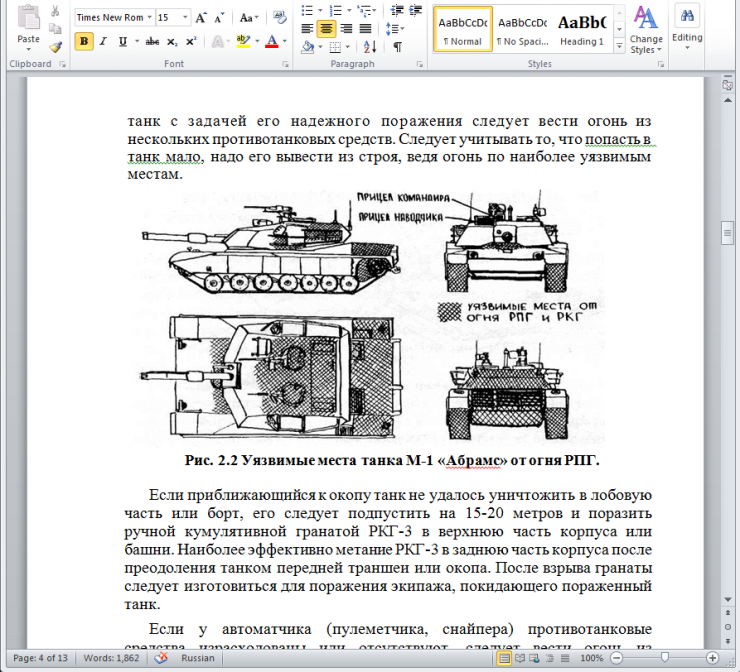This screenshot has width=740, height=672.
Task: Activate the Format Painter brush
Action: click(x=55, y=47)
